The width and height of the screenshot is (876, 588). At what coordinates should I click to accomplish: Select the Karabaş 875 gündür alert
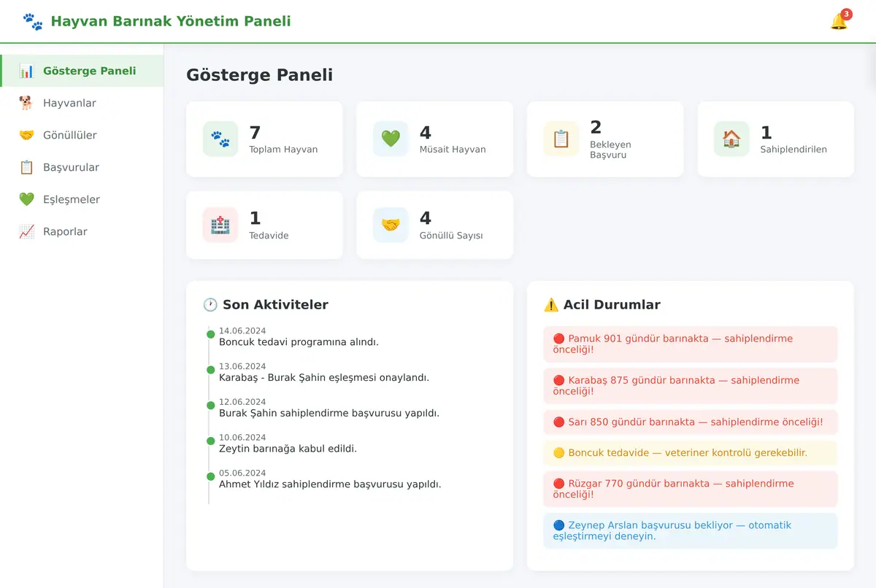(691, 385)
